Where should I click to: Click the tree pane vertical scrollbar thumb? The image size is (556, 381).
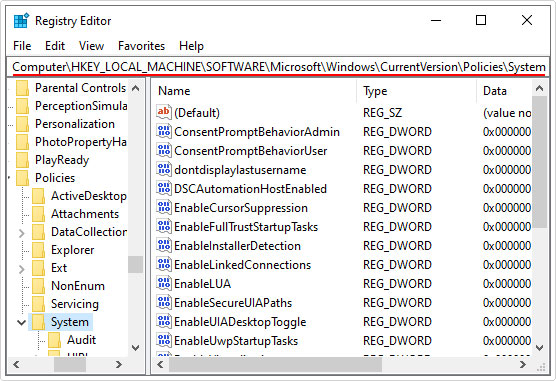(x=135, y=264)
